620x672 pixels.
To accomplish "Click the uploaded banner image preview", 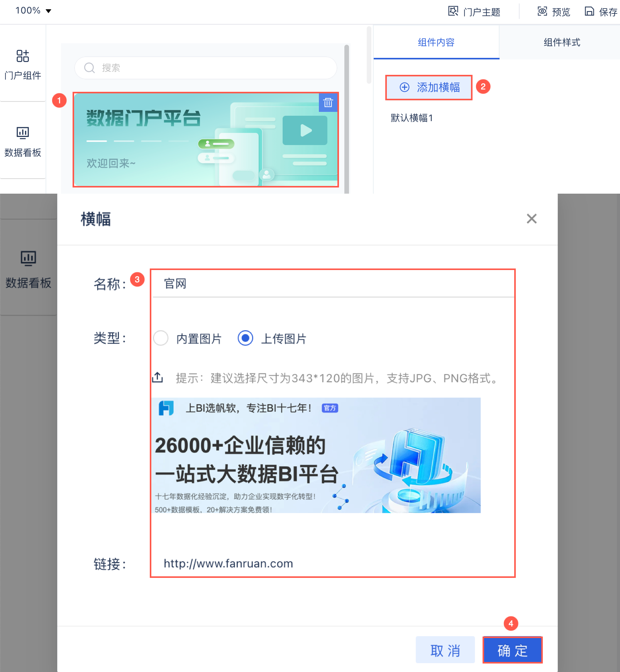I will point(316,455).
